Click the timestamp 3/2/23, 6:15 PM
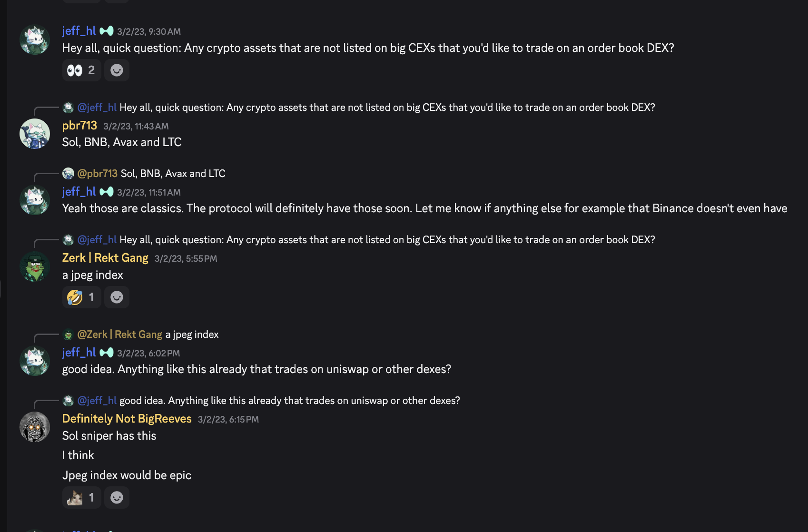Screen dimensions: 808x532 click(228, 419)
